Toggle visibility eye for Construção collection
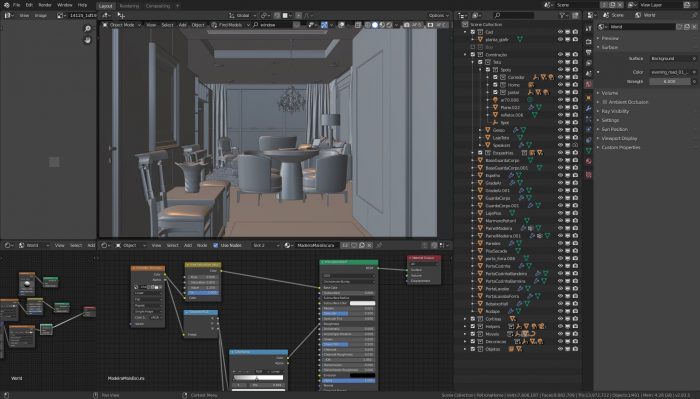700x399 pixels. [560, 54]
